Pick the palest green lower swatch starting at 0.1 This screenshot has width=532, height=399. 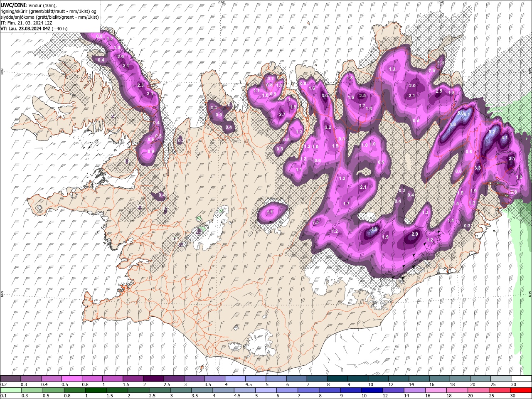(11, 390)
